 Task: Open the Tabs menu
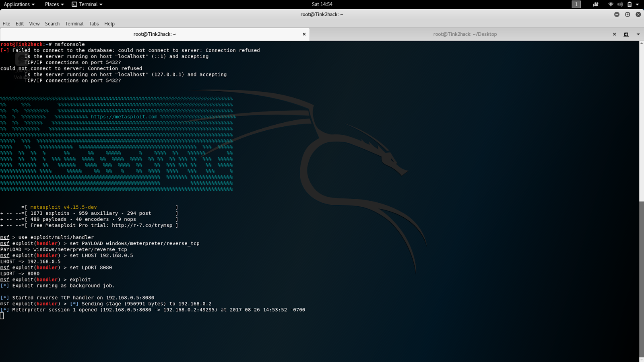click(x=94, y=24)
